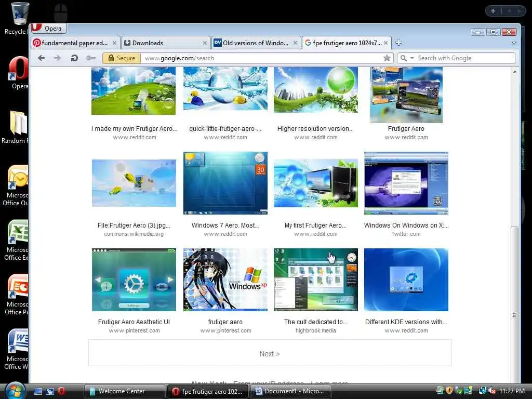Click scrollbar up arrow in Opera
Viewport: 532px width, 399px height.
pyautogui.click(x=515, y=72)
